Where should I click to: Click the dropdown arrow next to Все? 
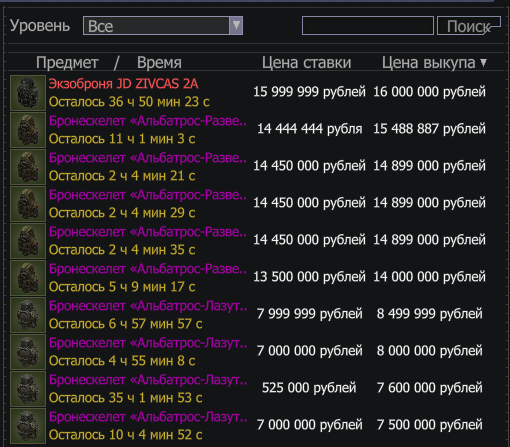[236, 26]
